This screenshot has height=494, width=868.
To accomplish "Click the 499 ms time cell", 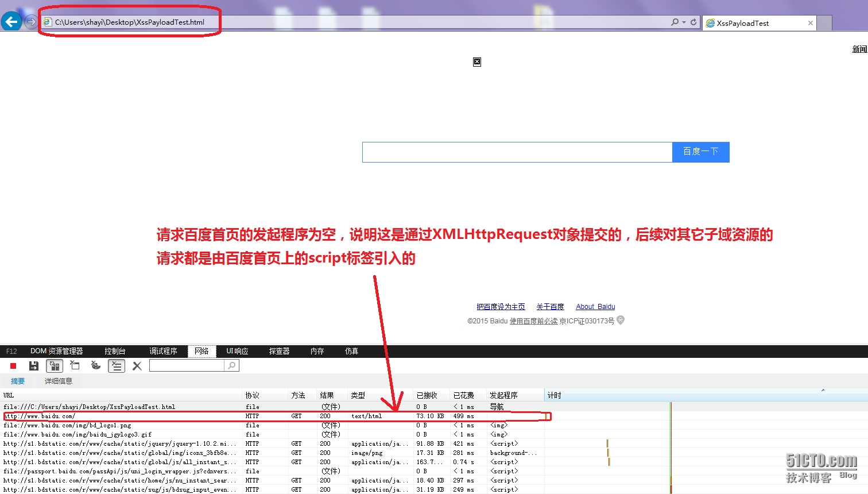I will pyautogui.click(x=463, y=416).
